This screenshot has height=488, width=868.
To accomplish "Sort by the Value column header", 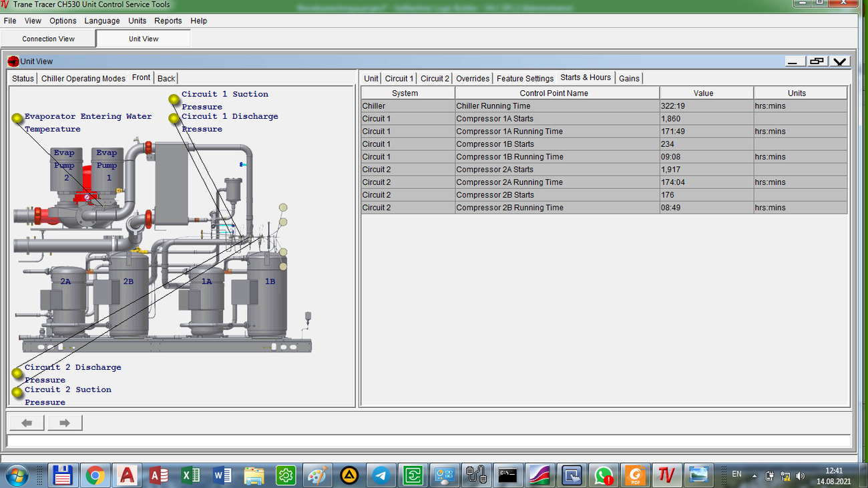I will [707, 93].
